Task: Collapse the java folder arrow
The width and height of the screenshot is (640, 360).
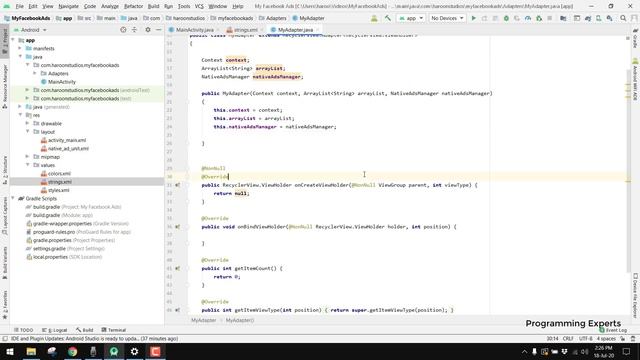Action: 20,57
